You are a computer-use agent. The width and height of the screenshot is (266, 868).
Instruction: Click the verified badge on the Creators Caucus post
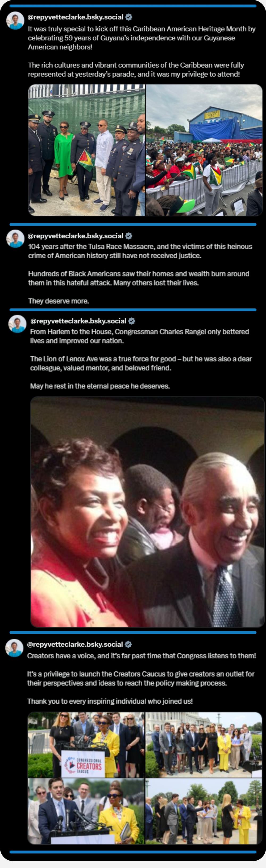pos(128,644)
